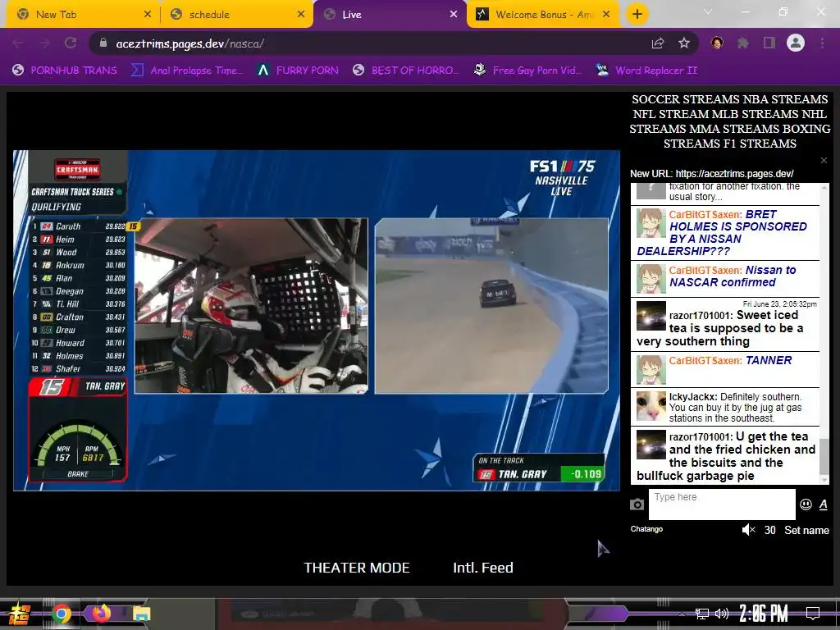Open the emoji smiley picker
This screenshot has width=840, height=630.
pyautogui.click(x=806, y=504)
